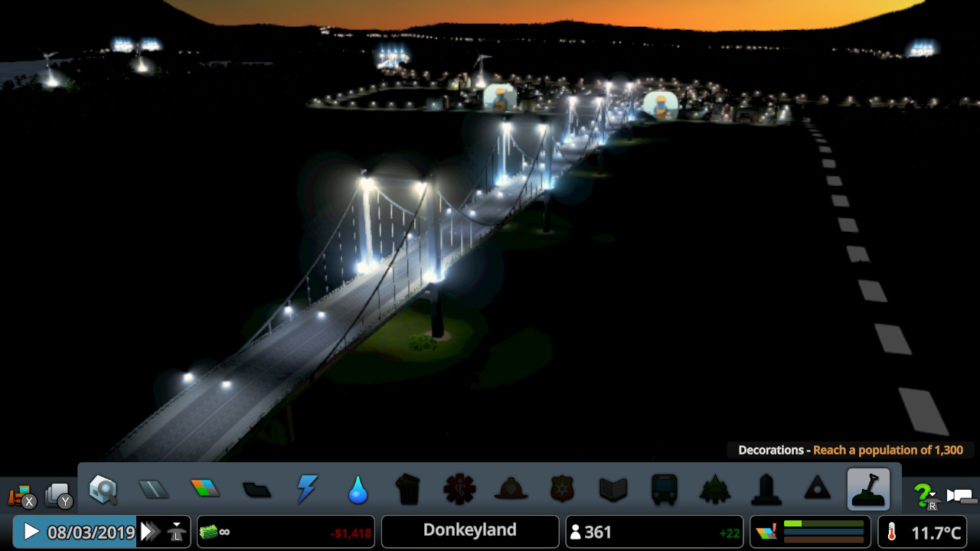Select the Landscaping shovel tool

868,489
